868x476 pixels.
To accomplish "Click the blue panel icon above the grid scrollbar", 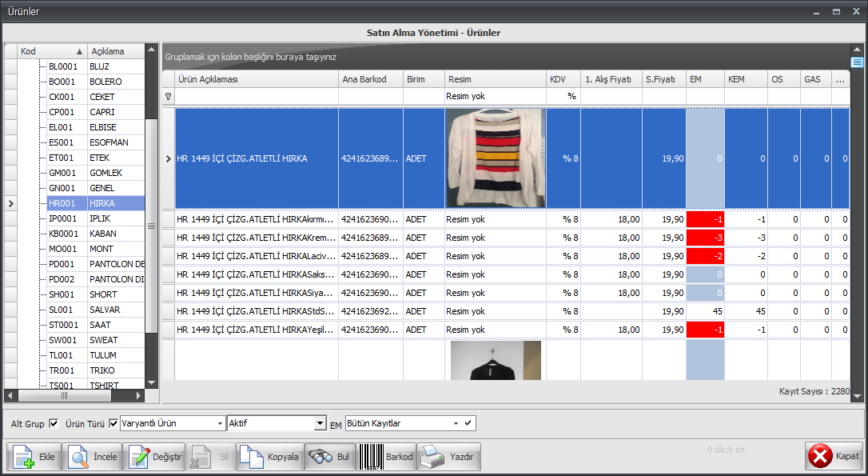I will point(857,62).
